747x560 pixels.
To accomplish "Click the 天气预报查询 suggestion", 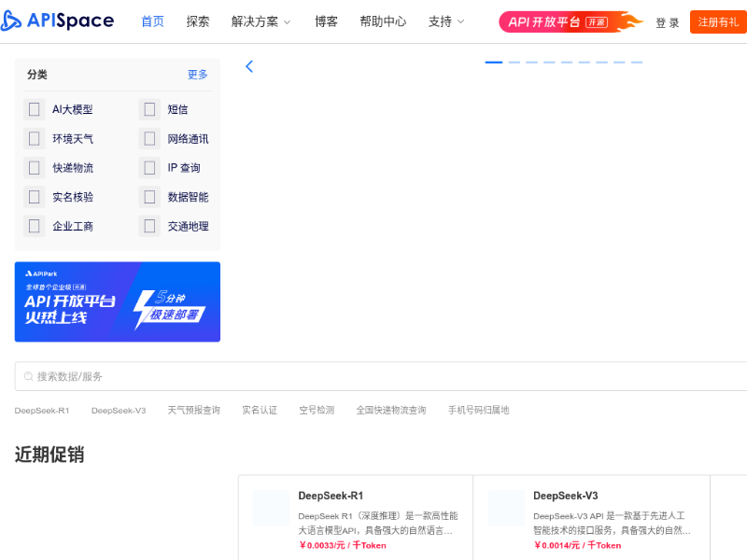I will [194, 410].
